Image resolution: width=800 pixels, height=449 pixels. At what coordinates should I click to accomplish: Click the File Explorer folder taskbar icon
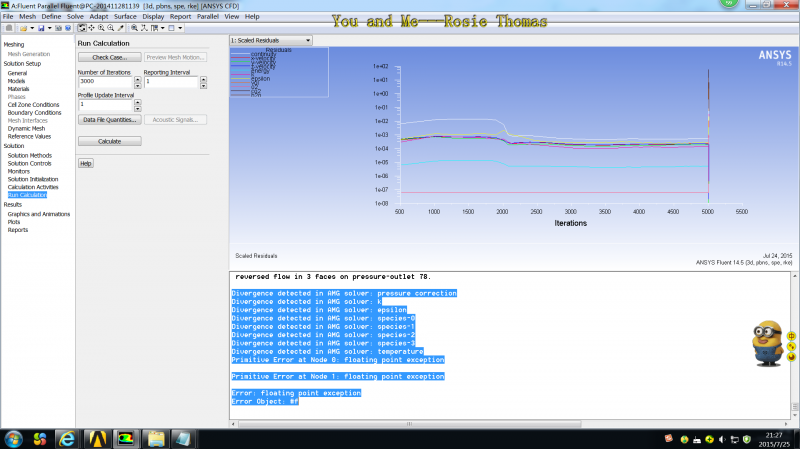(157, 438)
